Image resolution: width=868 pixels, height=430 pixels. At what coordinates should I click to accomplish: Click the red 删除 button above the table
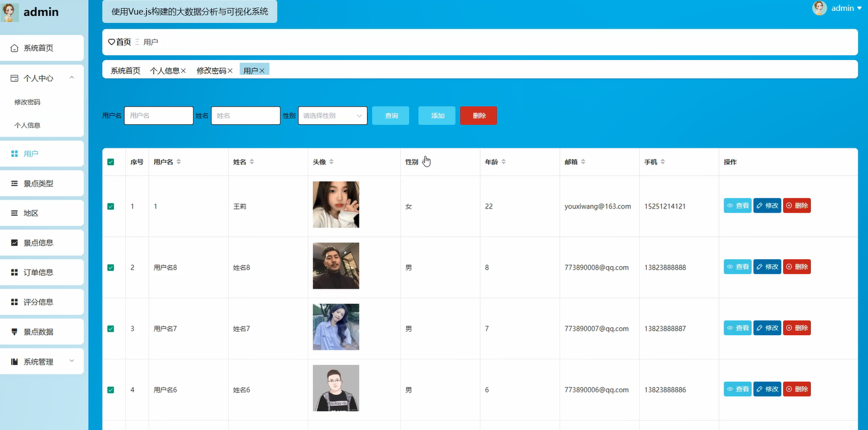coord(478,115)
